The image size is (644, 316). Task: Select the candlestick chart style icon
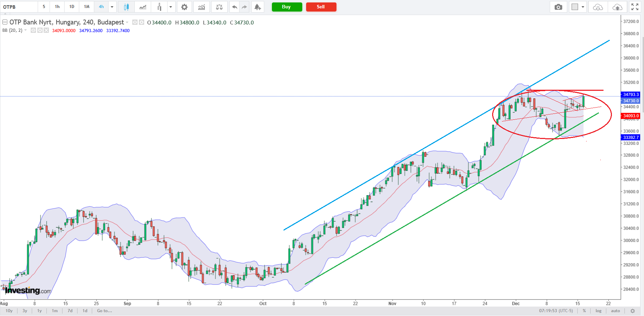[x=126, y=7]
